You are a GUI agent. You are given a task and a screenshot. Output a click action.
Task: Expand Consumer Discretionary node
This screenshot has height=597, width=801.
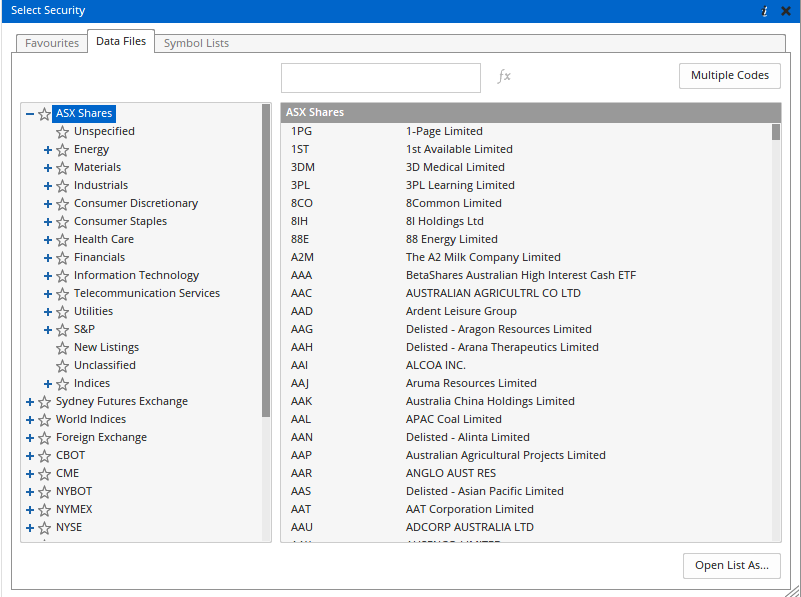48,204
